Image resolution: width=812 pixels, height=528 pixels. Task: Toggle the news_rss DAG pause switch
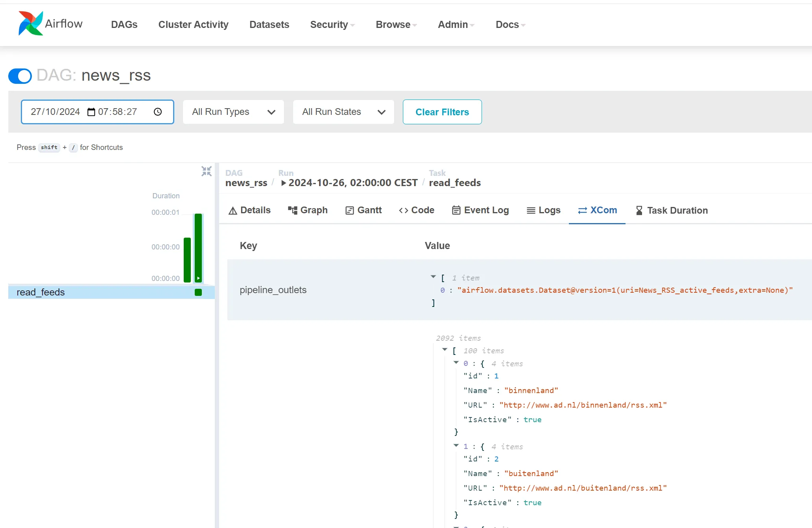click(x=20, y=76)
